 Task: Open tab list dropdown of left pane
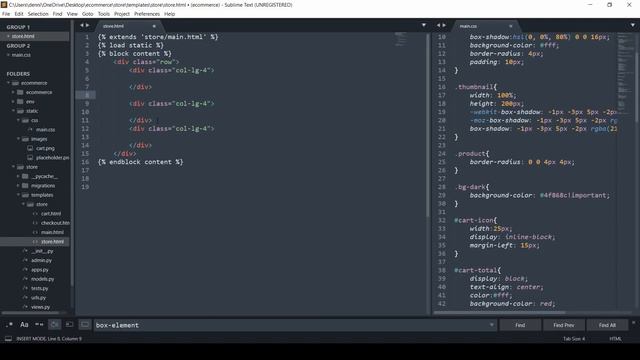(x=424, y=25)
